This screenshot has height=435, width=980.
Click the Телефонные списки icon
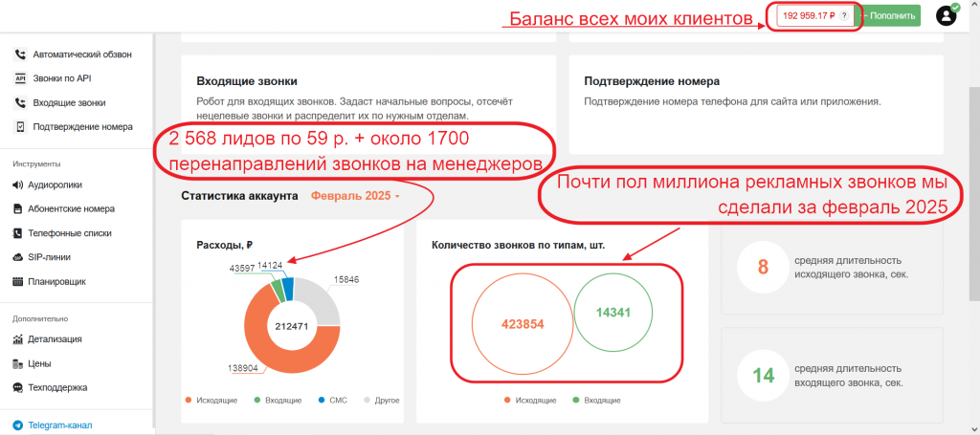pos(17,233)
